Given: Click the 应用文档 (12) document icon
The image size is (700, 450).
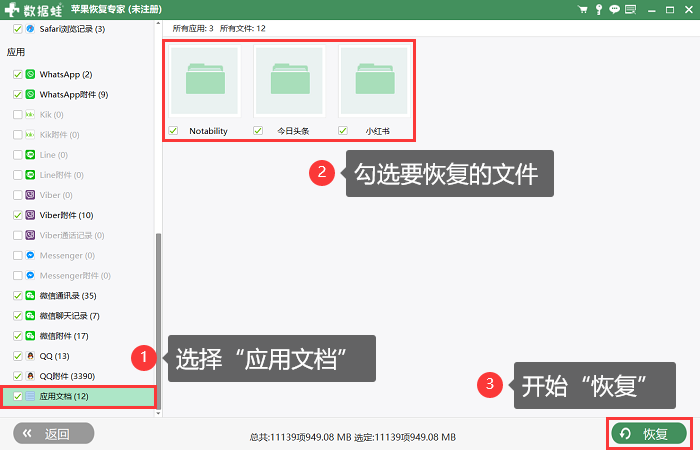Looking at the screenshot, I should [x=30, y=396].
